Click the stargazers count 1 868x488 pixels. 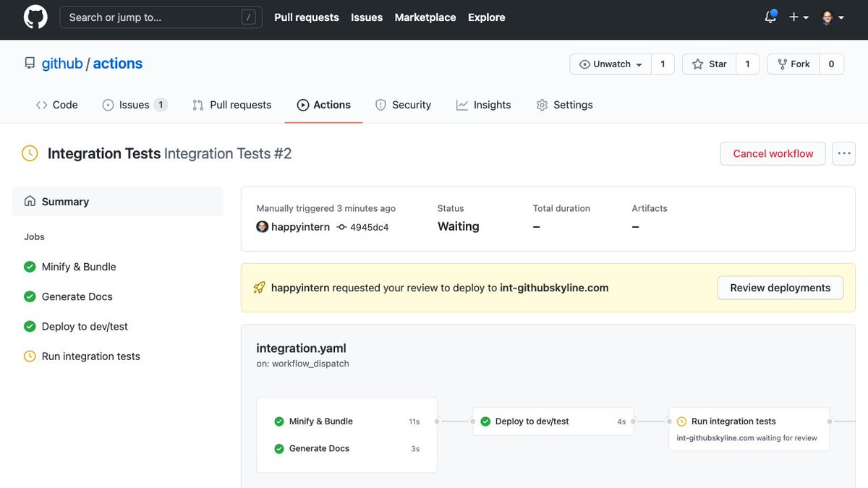[748, 64]
